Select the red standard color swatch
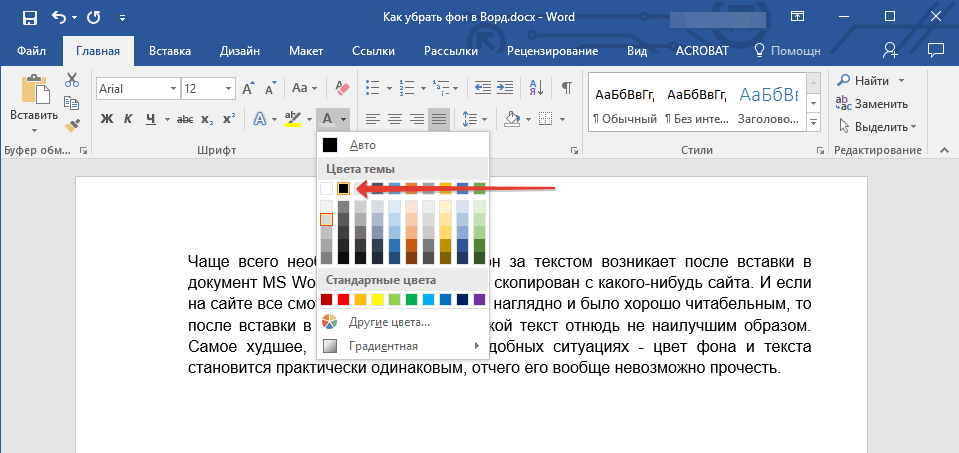This screenshot has height=453, width=959. pos(343,299)
